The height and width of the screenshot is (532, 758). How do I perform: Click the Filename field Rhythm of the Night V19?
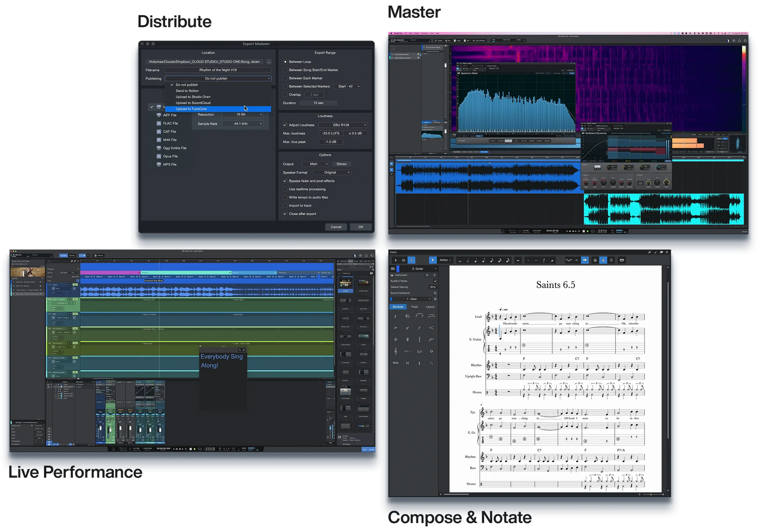coord(218,70)
